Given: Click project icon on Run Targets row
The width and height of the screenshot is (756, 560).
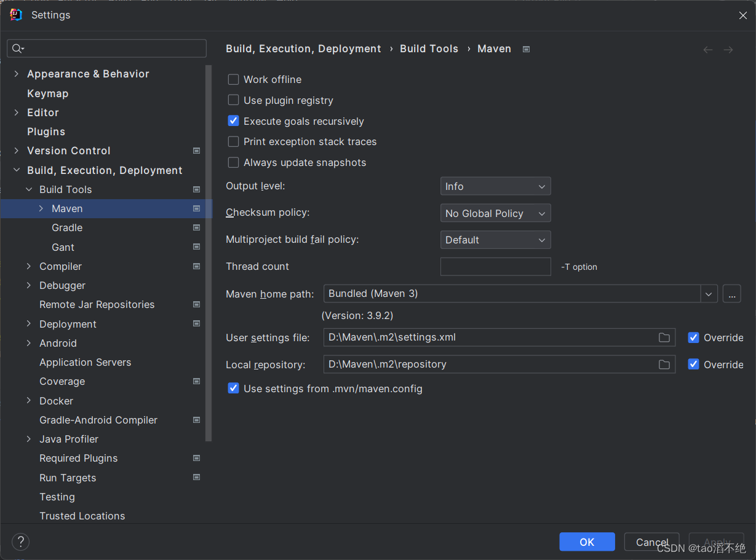Looking at the screenshot, I should 196,478.
